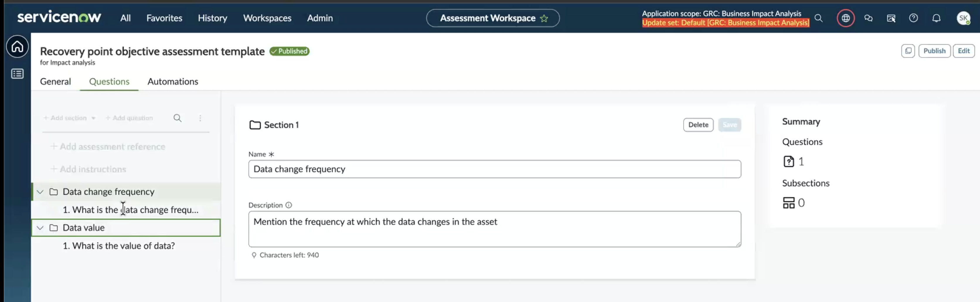Screen dimensions: 980x302
Task: Delete Section 1
Action: (x=698, y=125)
